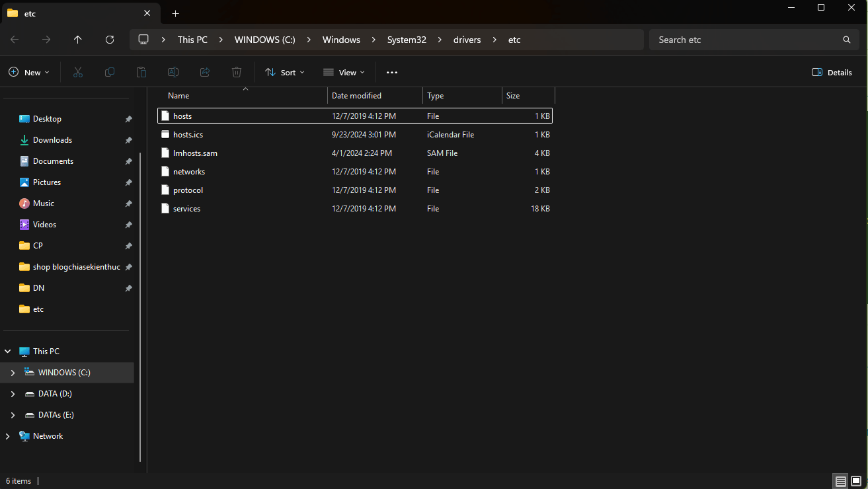Go forward with the right arrow
This screenshot has width=868, height=489.
(x=46, y=40)
